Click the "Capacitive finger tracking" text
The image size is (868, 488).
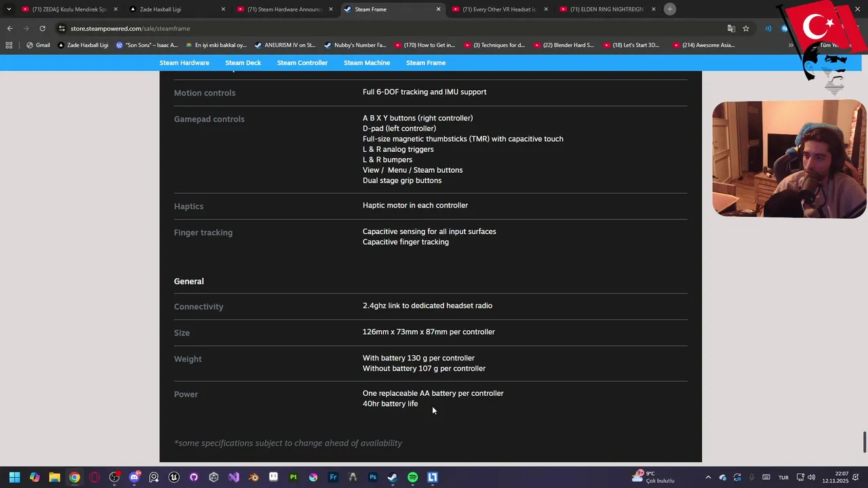[x=406, y=242]
